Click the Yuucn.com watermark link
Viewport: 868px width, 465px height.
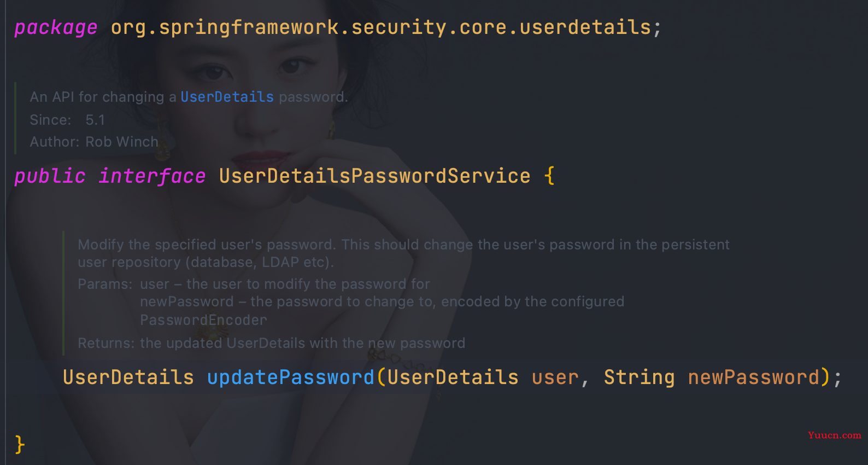pyautogui.click(x=834, y=435)
